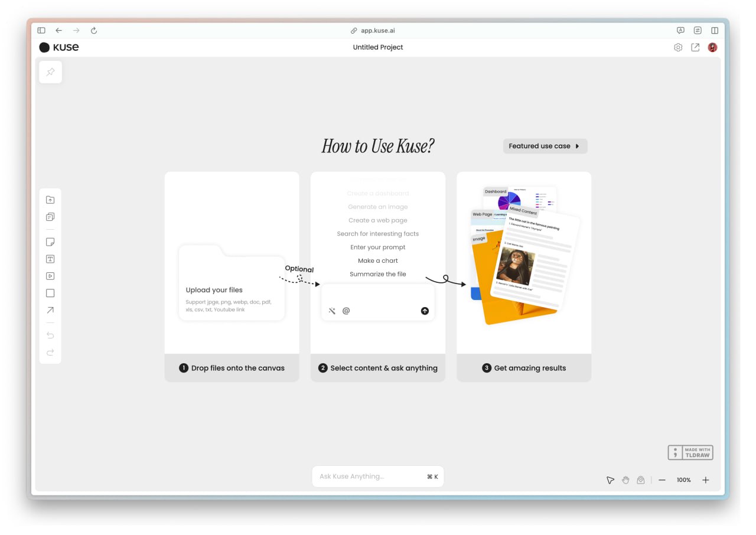The image size is (756, 535).
Task: Select the video embed tool
Action: pos(50,276)
